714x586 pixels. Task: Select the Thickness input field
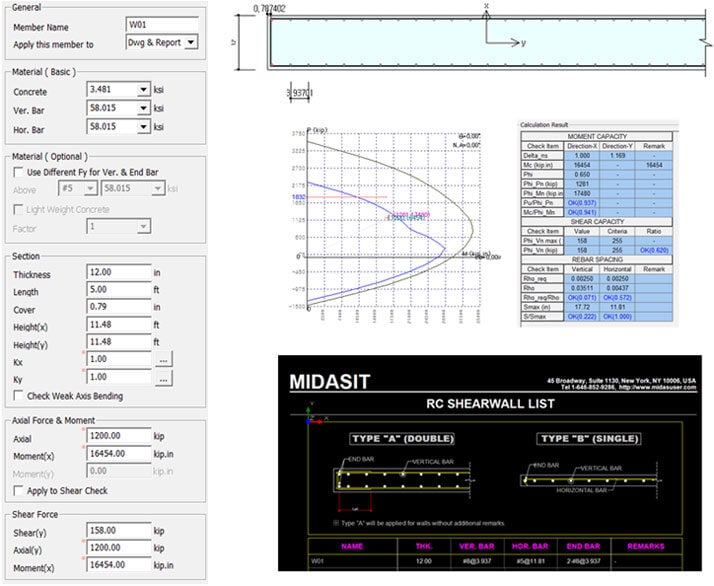(x=118, y=274)
